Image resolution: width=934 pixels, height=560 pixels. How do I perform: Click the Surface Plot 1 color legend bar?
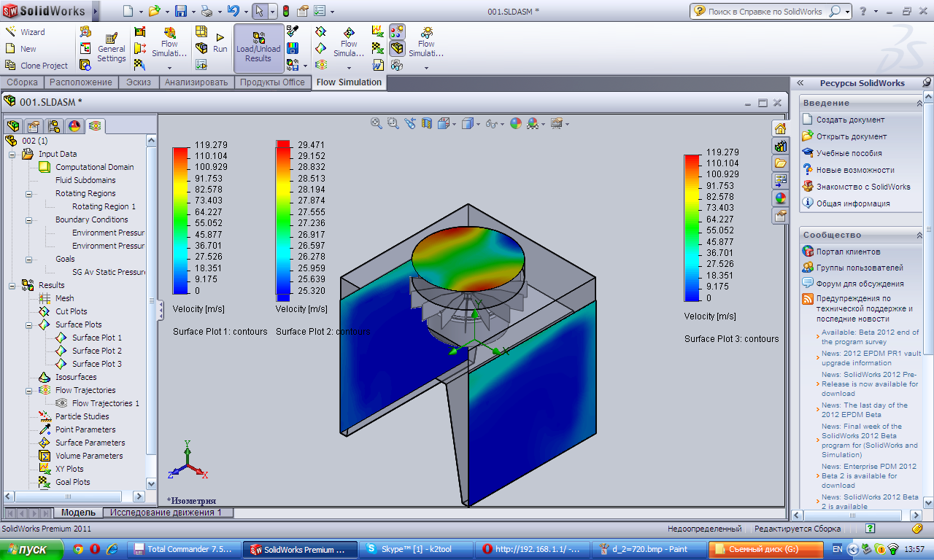(180, 220)
